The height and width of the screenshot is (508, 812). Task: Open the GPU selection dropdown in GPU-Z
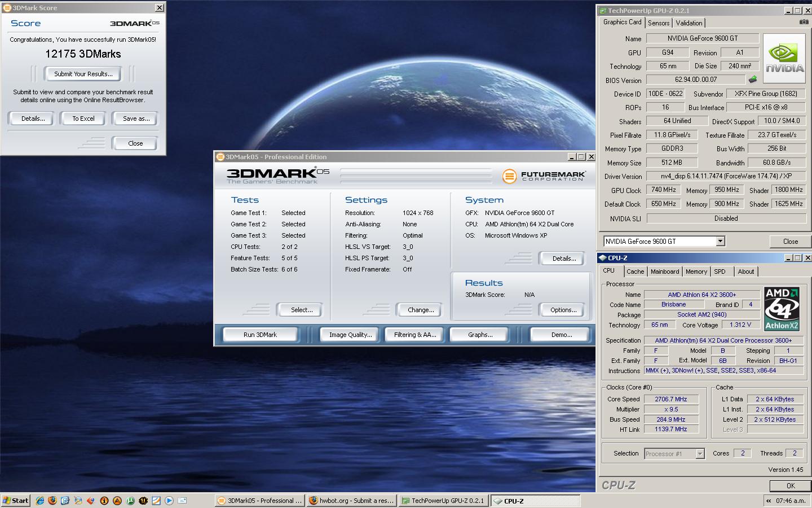click(x=720, y=241)
